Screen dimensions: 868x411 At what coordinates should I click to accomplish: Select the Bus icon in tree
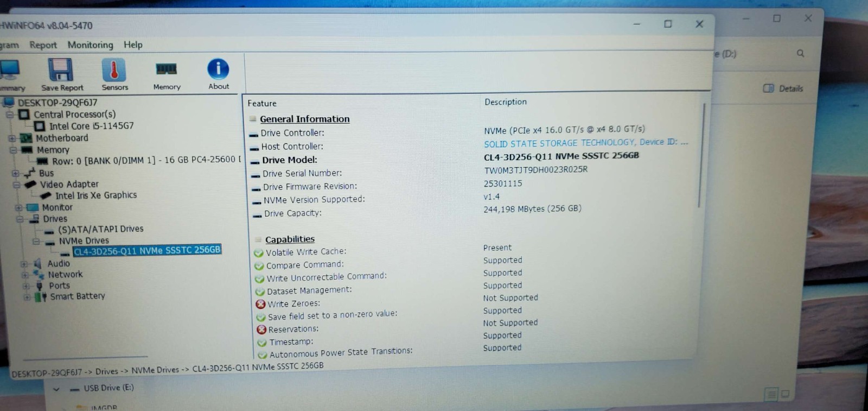30,173
